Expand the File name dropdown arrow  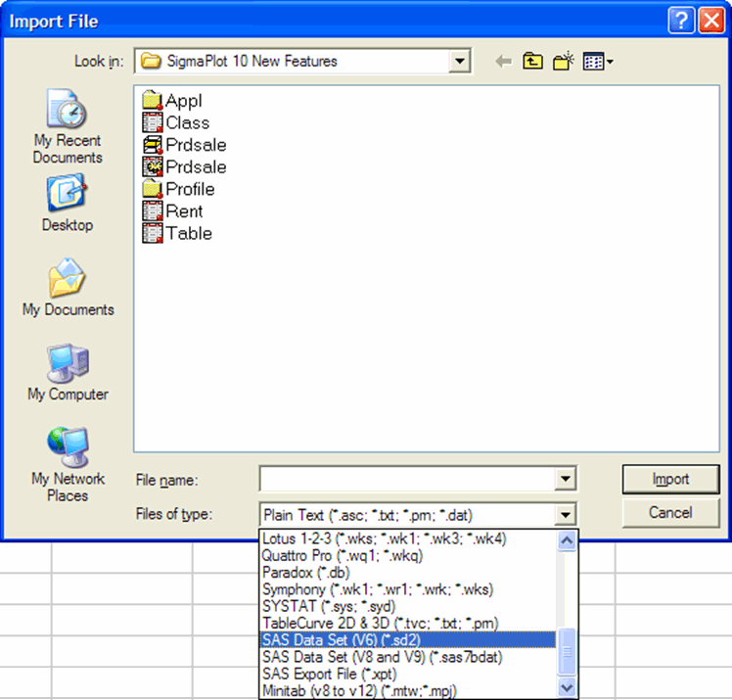pyautogui.click(x=564, y=480)
